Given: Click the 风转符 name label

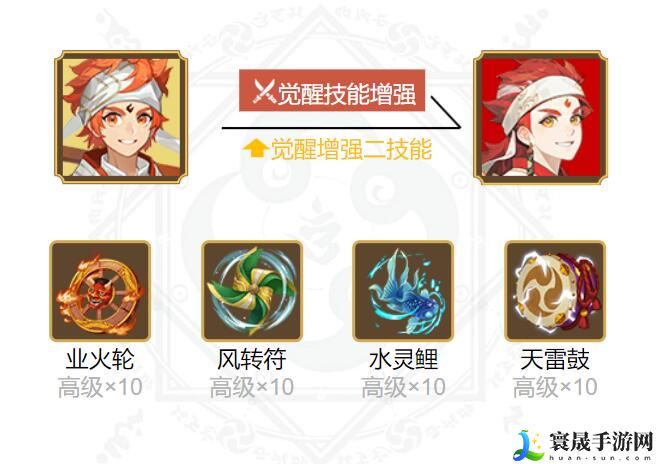Looking at the screenshot, I should click(252, 359).
